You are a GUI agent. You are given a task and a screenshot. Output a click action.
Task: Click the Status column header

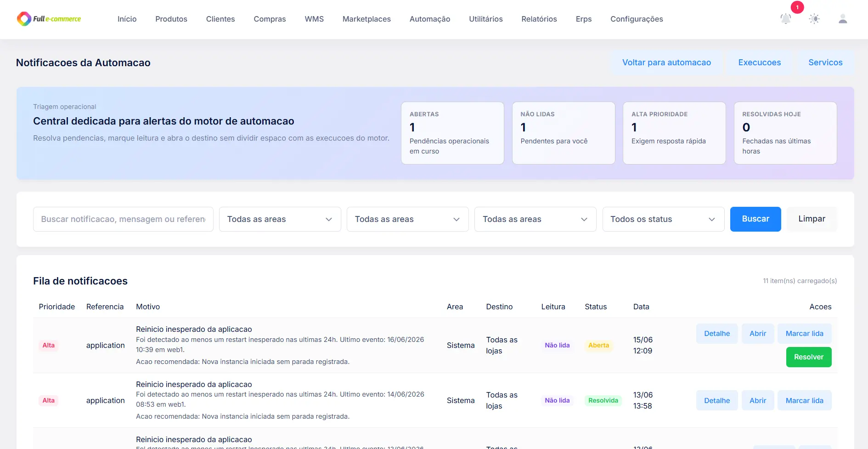[x=596, y=307]
